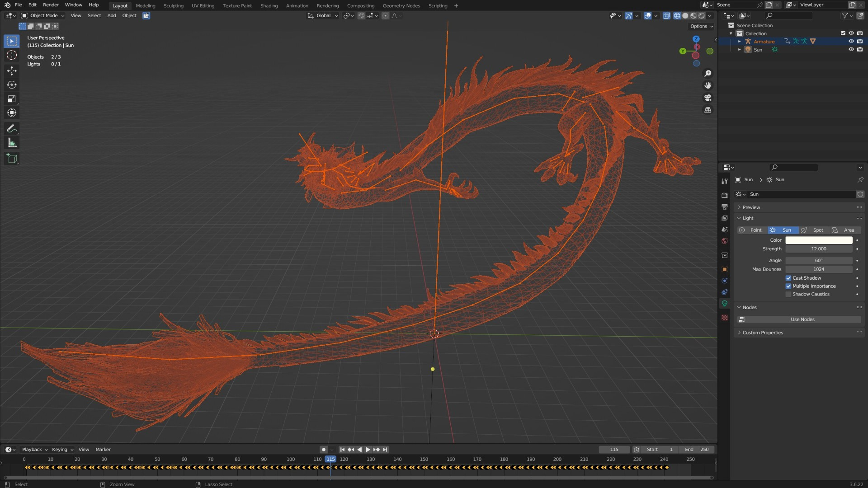The width and height of the screenshot is (868, 488).
Task: Hide the Armature in viewport
Action: tap(851, 42)
